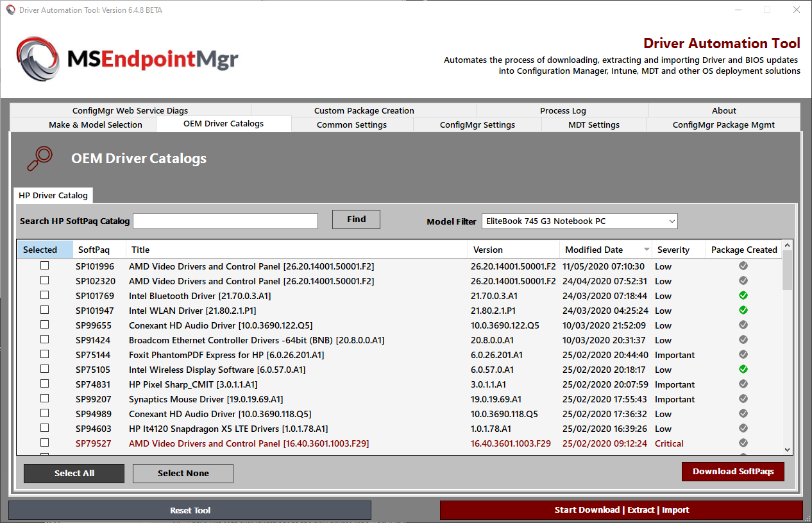
Task: Click the grey status icon for SP79527
Action: [743, 443]
